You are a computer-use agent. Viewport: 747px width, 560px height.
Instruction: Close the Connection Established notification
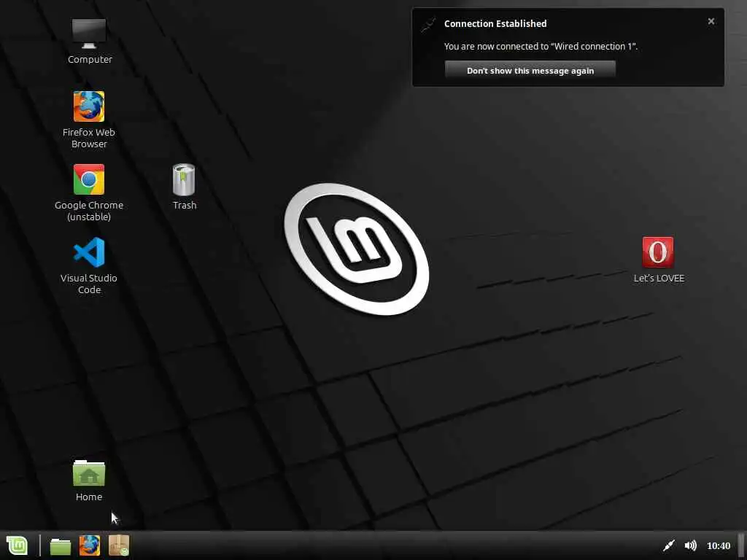tap(711, 21)
